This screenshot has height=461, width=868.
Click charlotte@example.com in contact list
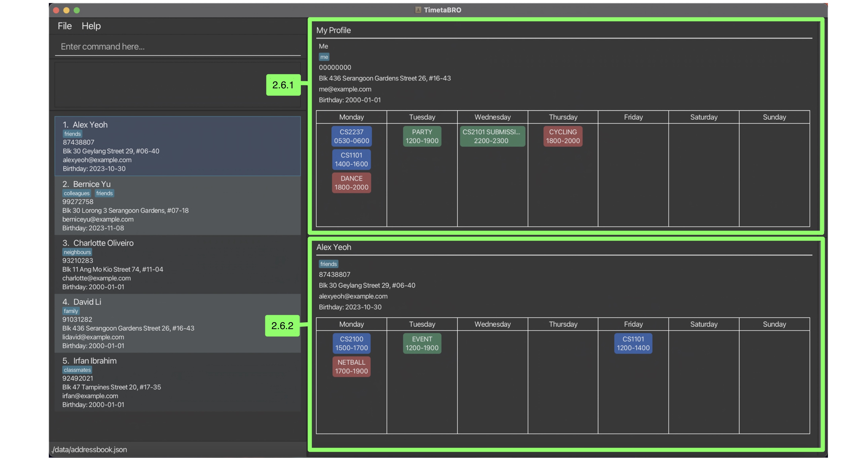tap(96, 278)
